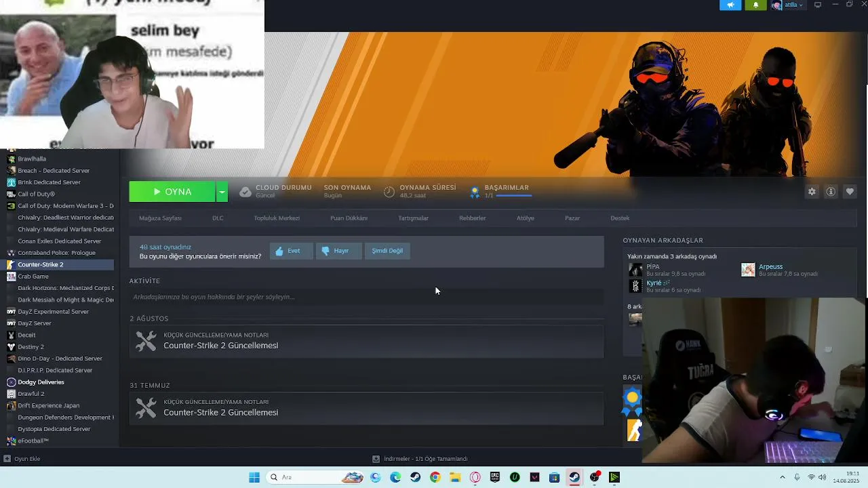Image resolution: width=868 pixels, height=488 pixels.
Task: Open Puan Dükkânı tab
Action: click(349, 218)
